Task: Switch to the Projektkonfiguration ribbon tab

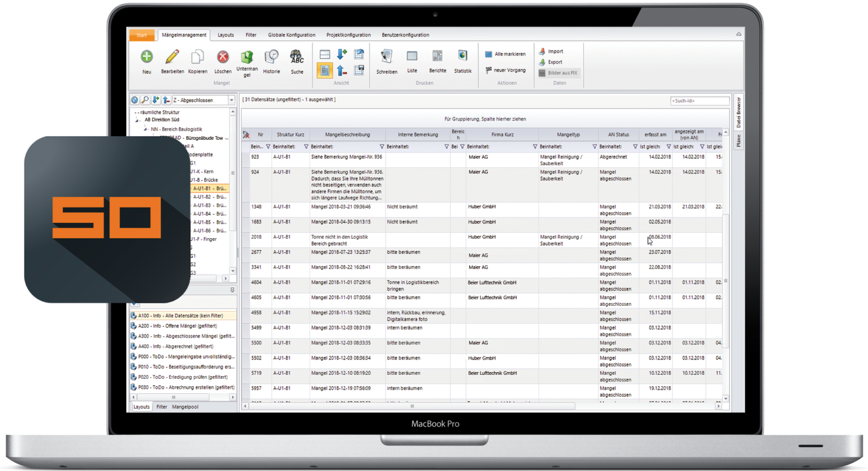Action: point(348,35)
